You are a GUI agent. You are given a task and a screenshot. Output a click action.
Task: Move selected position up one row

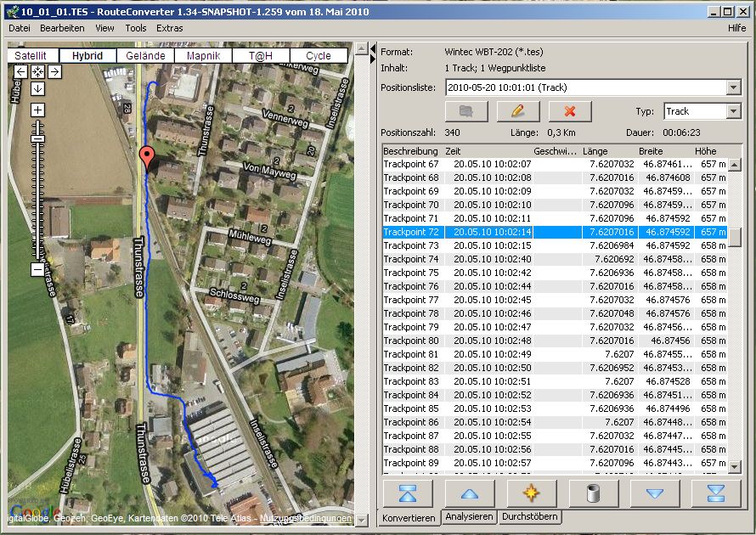469,493
